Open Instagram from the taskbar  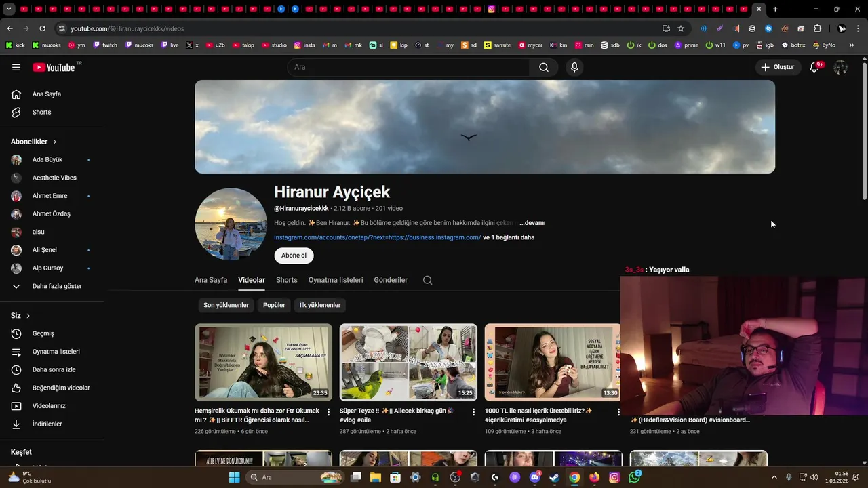614,477
